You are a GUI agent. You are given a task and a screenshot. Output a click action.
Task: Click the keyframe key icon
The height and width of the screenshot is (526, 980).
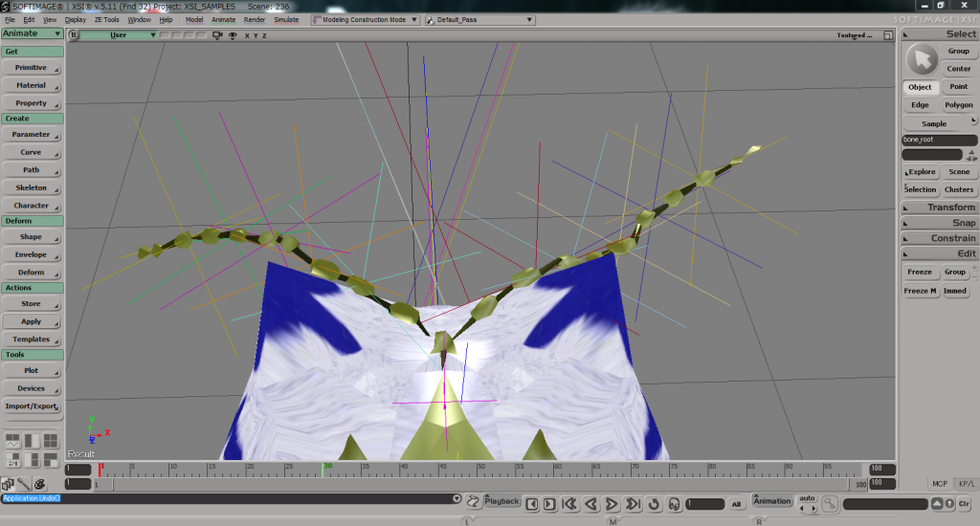[830, 503]
